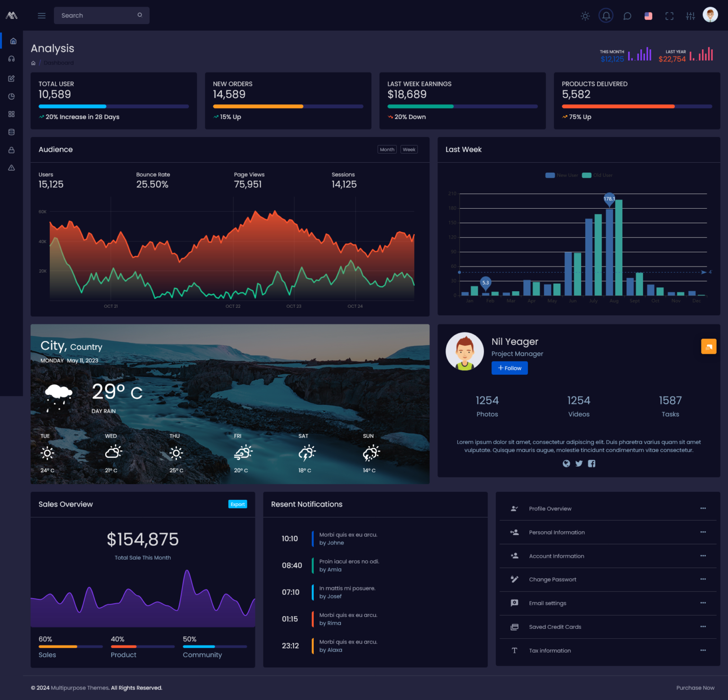Select the apps grid icon in sidebar
This screenshot has height=700, width=728.
coord(11,114)
